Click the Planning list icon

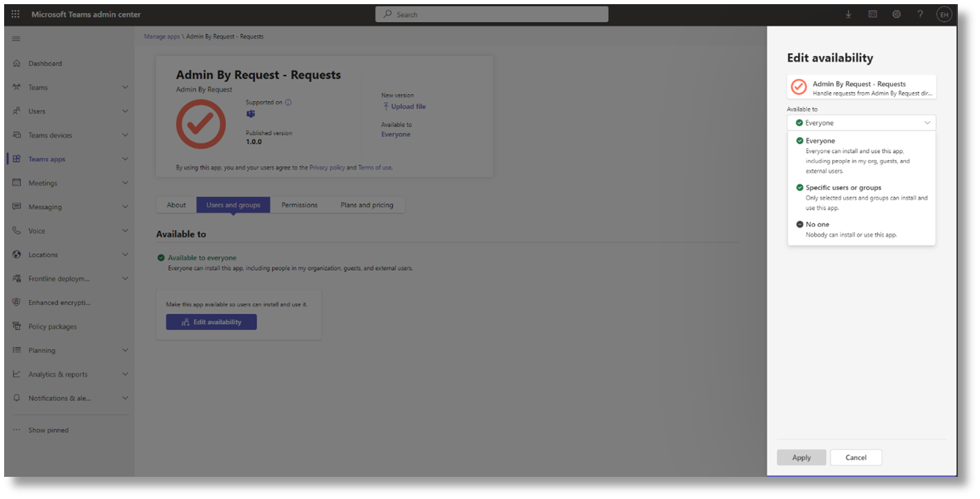point(17,350)
